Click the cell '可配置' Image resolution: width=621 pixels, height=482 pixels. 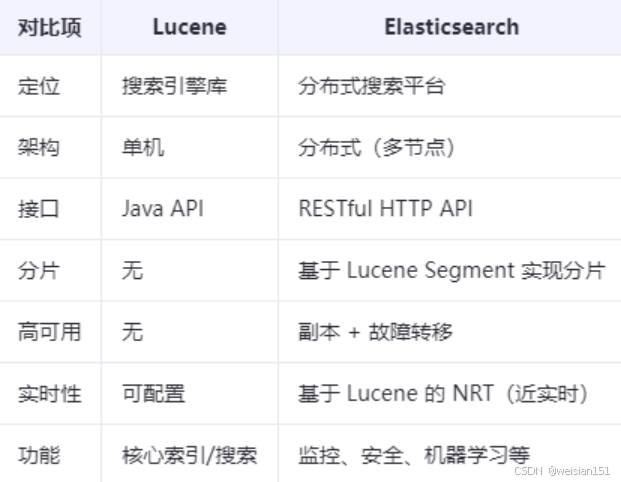(154, 394)
